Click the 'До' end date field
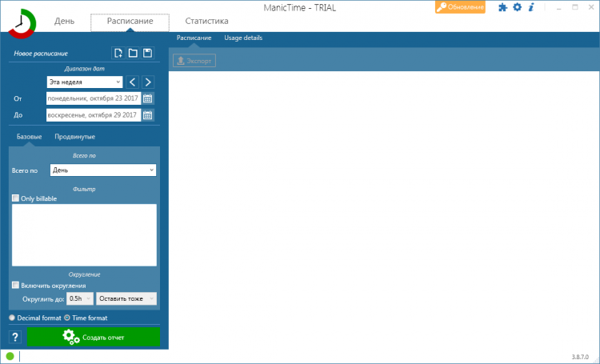Viewport: 600px width, 364px height. click(x=94, y=115)
